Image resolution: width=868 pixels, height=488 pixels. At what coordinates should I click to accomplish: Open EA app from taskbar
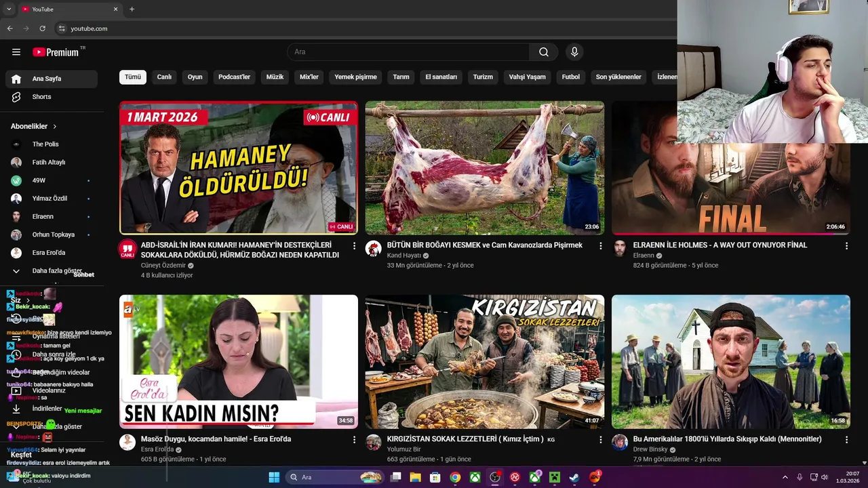click(595, 477)
